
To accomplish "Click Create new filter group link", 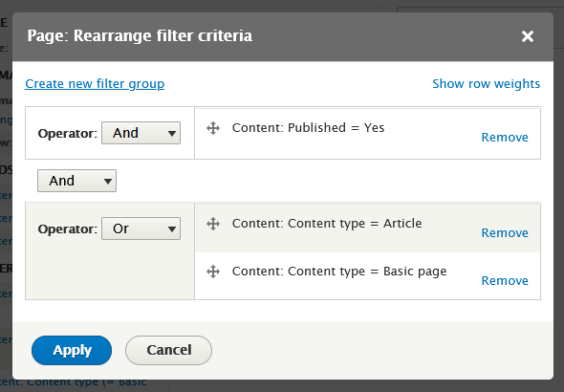I will 95,84.
